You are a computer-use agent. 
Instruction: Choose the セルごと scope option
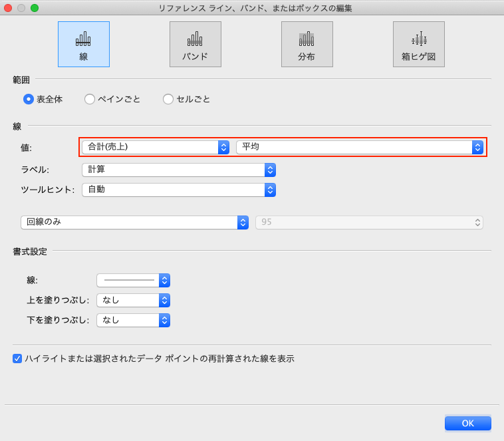pyautogui.click(x=168, y=99)
